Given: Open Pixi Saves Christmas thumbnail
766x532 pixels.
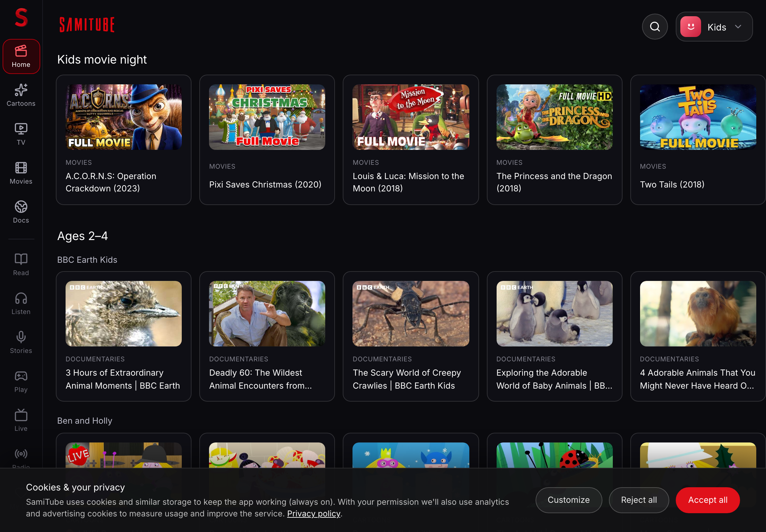Looking at the screenshot, I should [x=267, y=117].
